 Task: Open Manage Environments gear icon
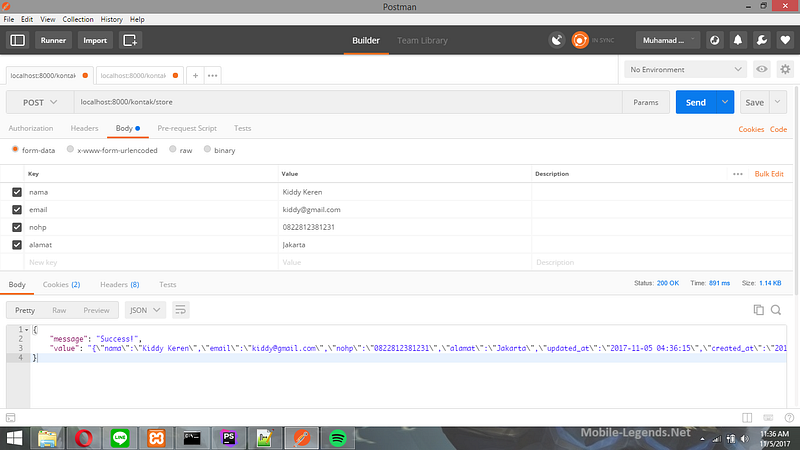785,69
